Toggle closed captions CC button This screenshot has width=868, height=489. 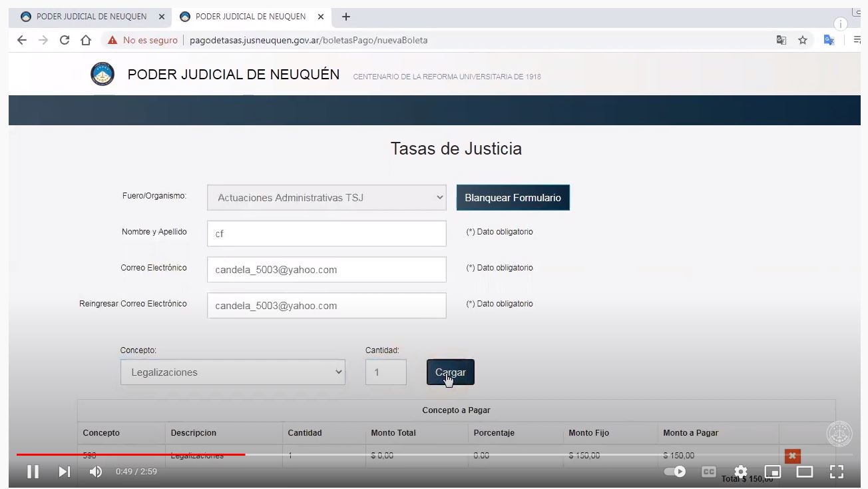click(x=709, y=472)
